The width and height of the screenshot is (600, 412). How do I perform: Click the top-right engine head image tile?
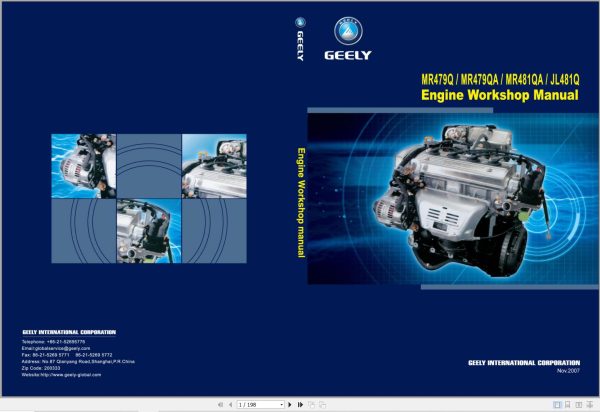214,166
